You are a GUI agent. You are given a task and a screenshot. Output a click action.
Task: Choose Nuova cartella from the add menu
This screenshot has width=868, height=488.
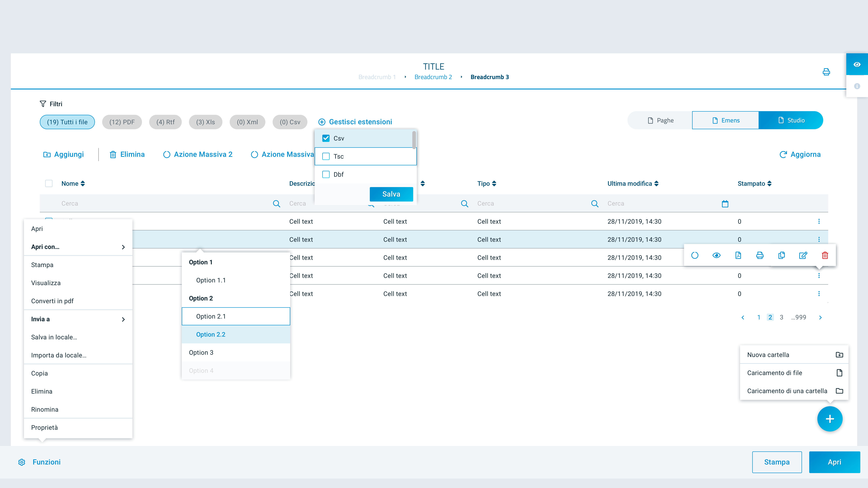click(x=794, y=355)
